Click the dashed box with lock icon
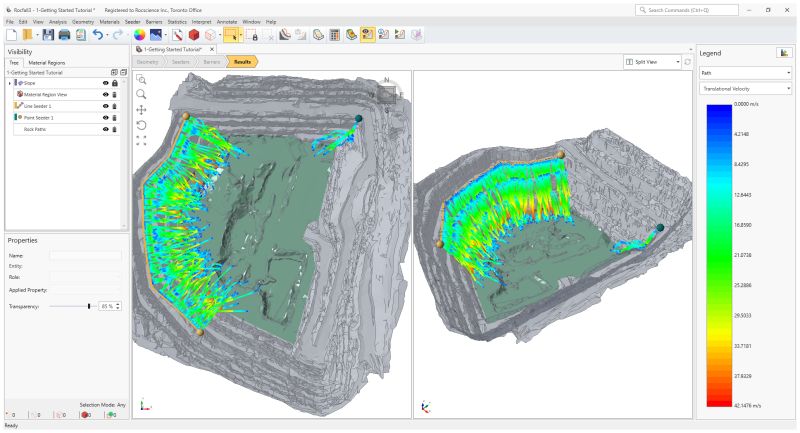 pos(252,35)
